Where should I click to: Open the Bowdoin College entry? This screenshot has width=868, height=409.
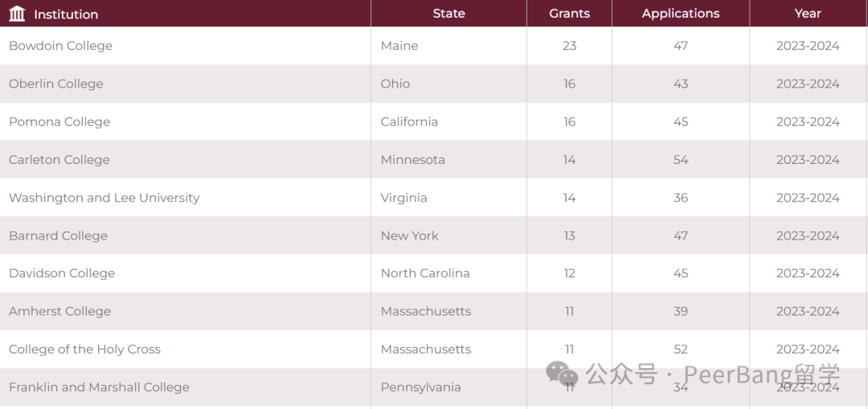pos(60,46)
